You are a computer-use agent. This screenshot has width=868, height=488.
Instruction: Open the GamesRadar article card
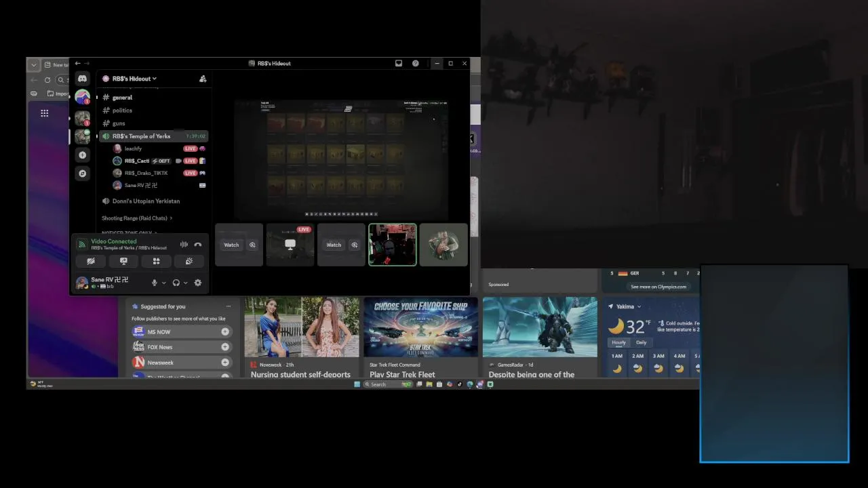540,338
